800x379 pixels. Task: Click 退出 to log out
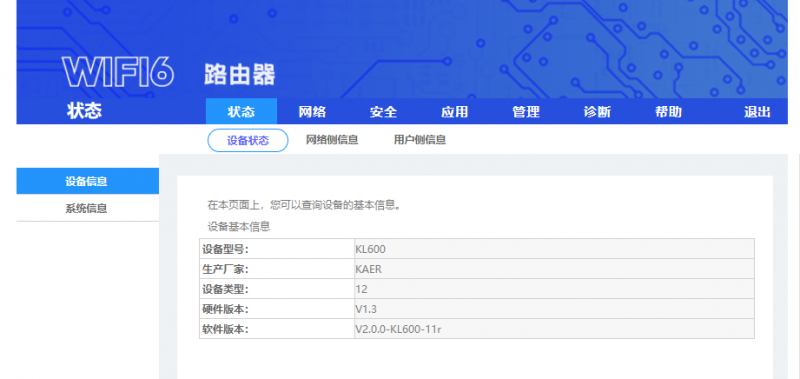pyautogui.click(x=757, y=112)
